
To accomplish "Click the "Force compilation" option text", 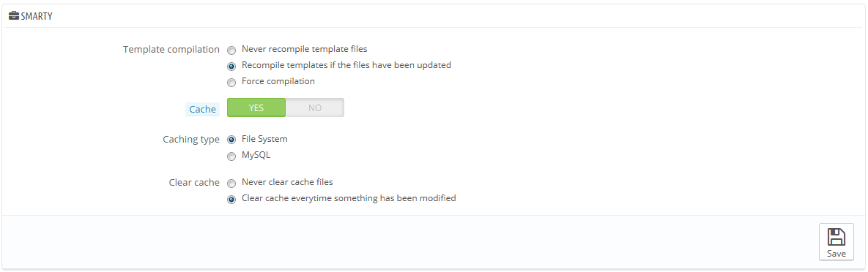I will [278, 80].
